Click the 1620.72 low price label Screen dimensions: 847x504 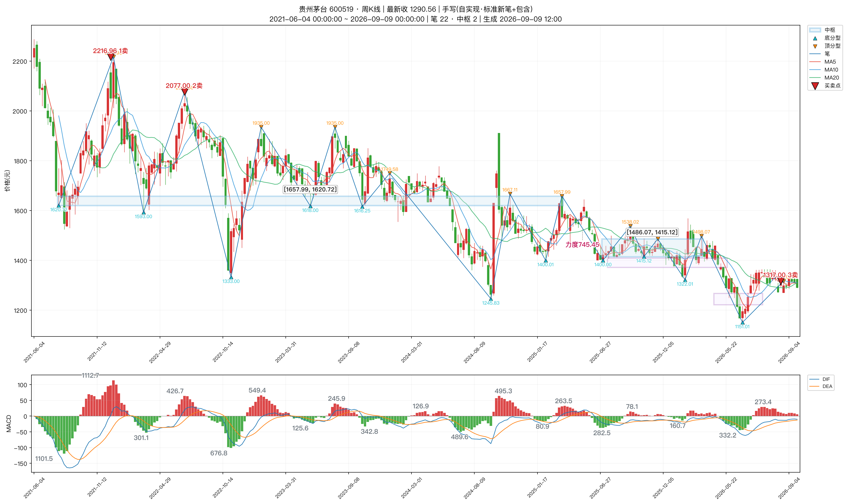click(x=59, y=209)
